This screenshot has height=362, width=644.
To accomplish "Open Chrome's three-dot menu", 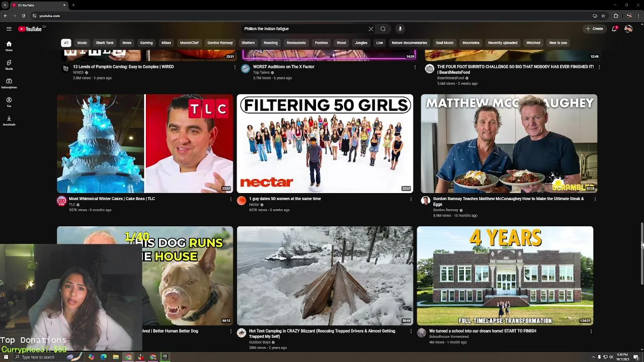I will pyautogui.click(x=639, y=16).
